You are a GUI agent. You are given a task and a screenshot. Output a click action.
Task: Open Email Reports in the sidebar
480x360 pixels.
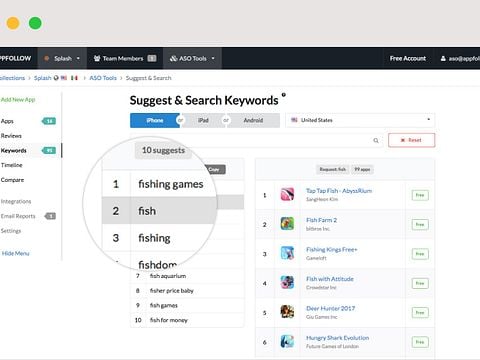[18, 216]
